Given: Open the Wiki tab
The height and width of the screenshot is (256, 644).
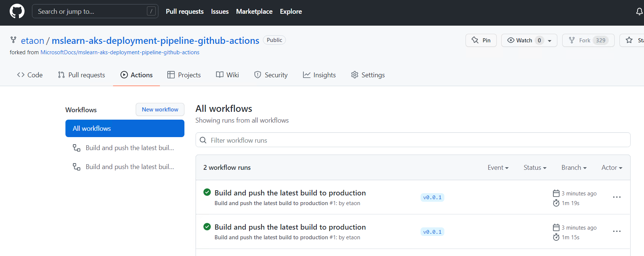Looking at the screenshot, I should pyautogui.click(x=227, y=75).
